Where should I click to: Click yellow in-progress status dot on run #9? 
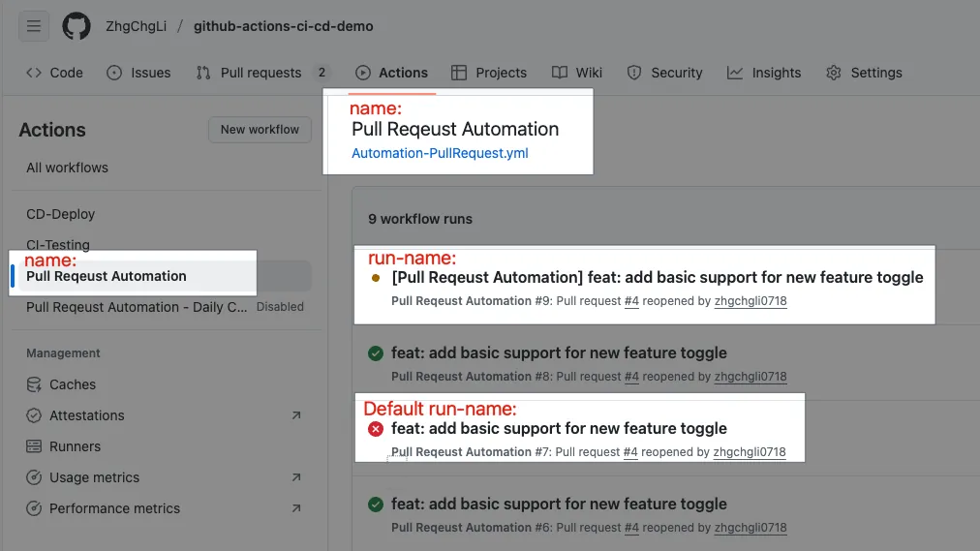[376, 278]
